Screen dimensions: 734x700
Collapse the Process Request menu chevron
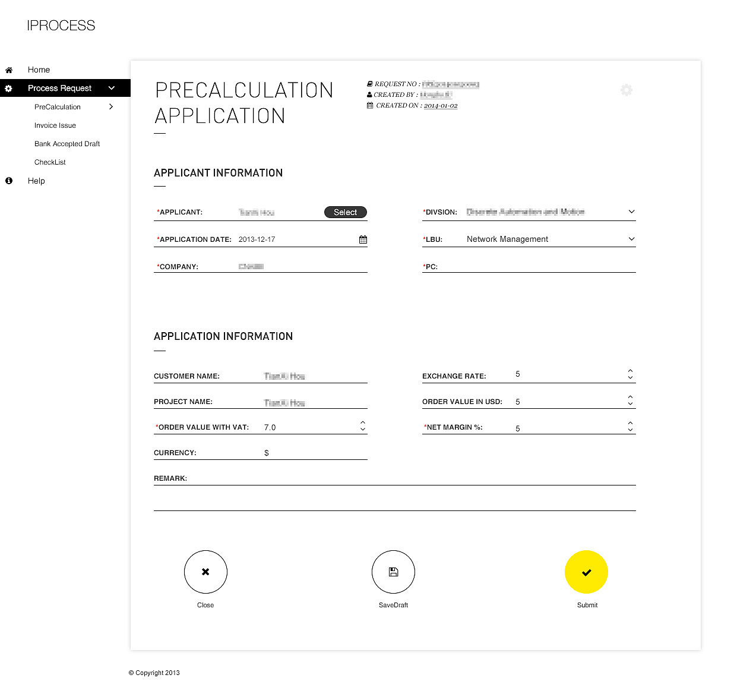tap(112, 88)
